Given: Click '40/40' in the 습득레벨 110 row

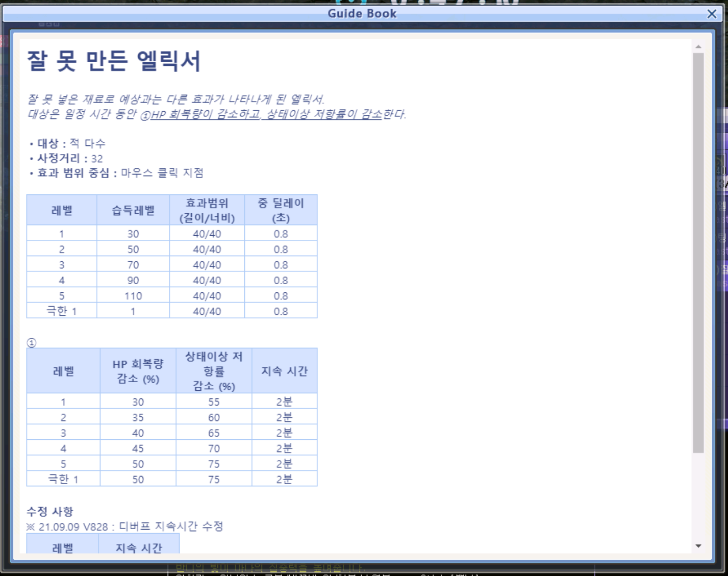Looking at the screenshot, I should (x=207, y=296).
